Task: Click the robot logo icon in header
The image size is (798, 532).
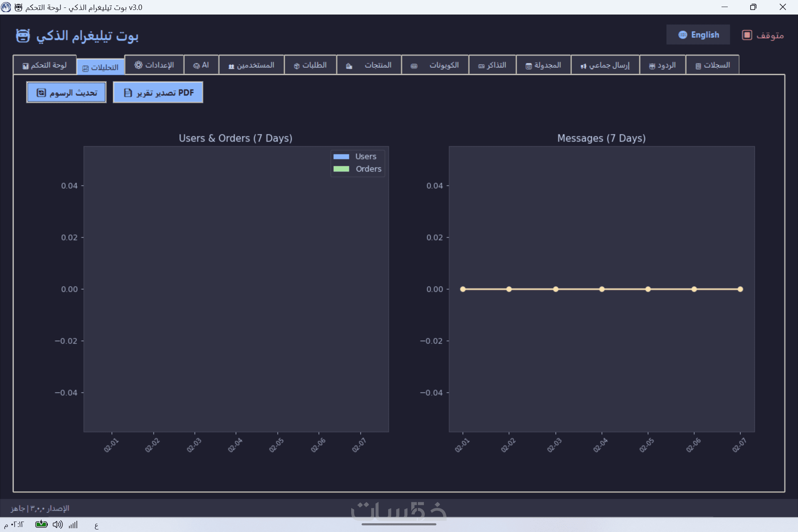Action: 23,36
